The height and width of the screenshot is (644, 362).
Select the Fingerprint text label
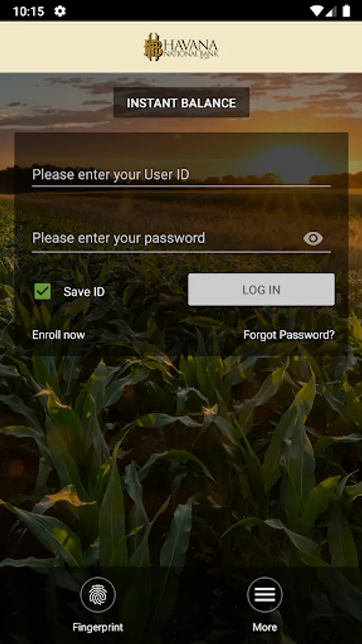pyautogui.click(x=98, y=628)
